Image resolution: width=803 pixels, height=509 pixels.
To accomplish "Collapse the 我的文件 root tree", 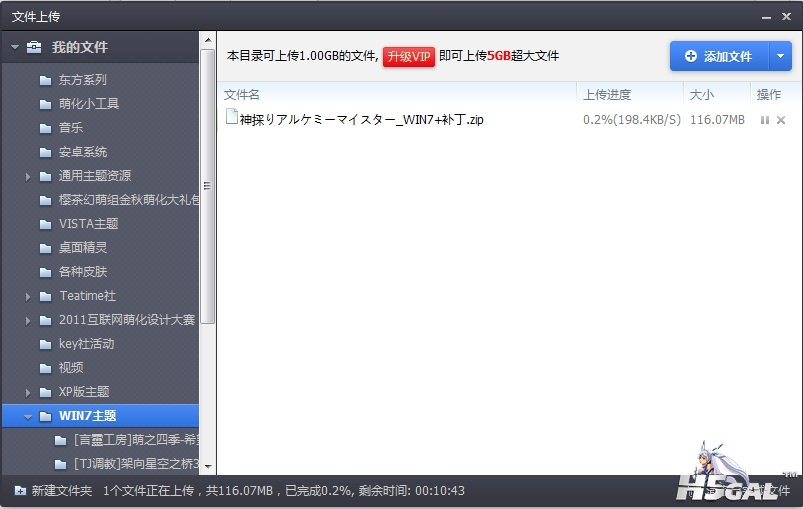I will (15, 47).
